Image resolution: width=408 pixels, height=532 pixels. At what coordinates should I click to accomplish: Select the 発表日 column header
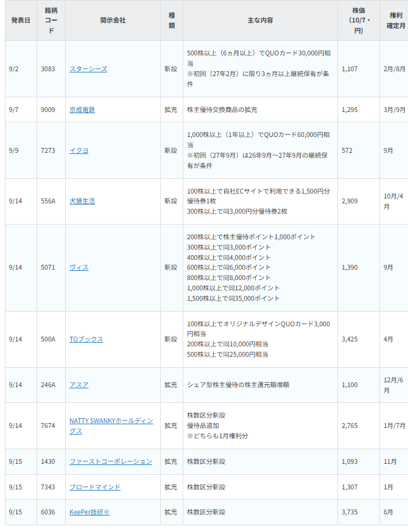21,20
